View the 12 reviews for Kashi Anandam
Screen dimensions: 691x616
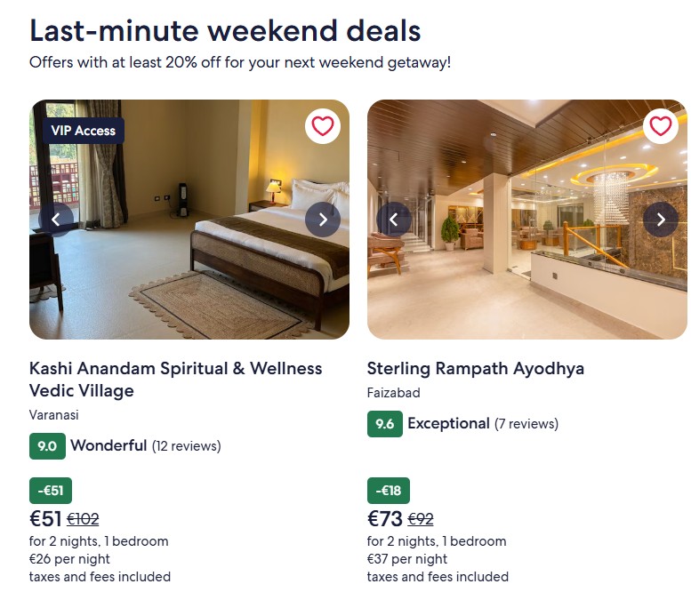(186, 446)
